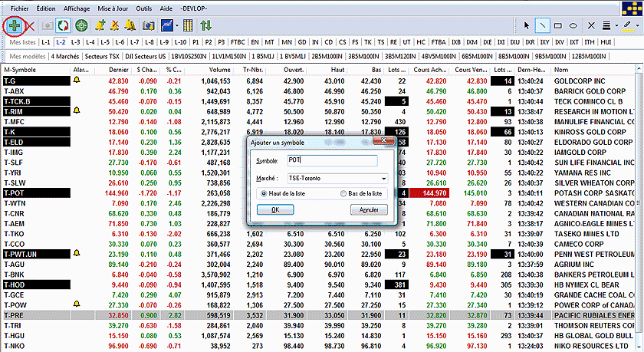Click the yellow dots logo in the corner
Image resolution: width=644 pixels, height=352 pixels.
[x=632, y=8]
